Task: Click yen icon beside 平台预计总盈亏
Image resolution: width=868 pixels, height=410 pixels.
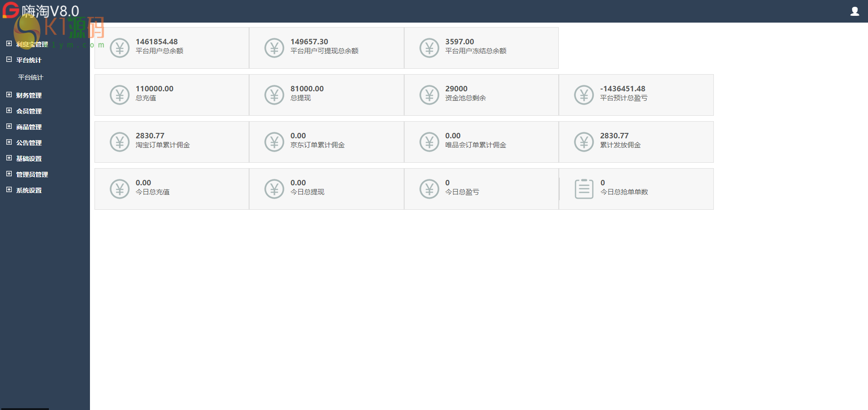Action: [584, 95]
